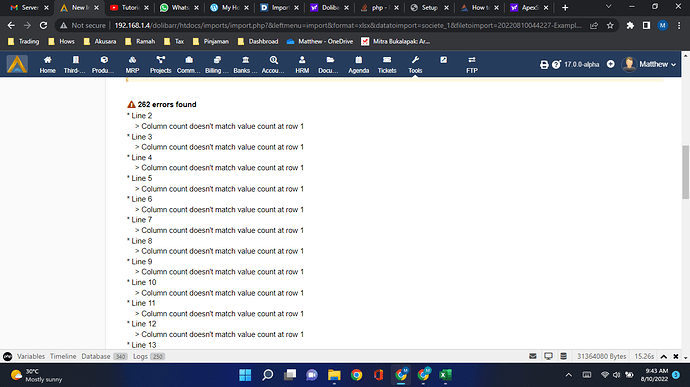
Task: Click the 15.26s request time indicator
Action: pos(644,356)
